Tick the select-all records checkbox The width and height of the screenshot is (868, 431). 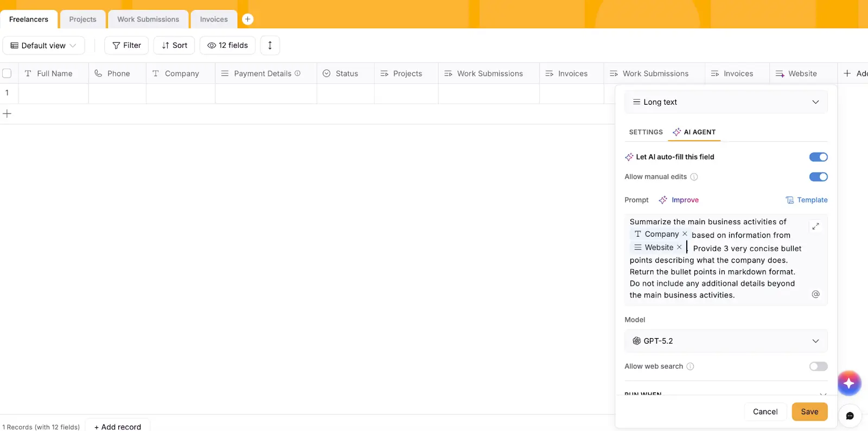7,73
